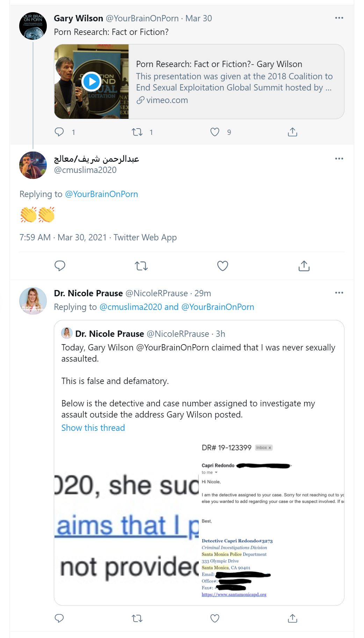
Task: Open Dr. Nicole Prause's profile avatar
Action: (33, 301)
